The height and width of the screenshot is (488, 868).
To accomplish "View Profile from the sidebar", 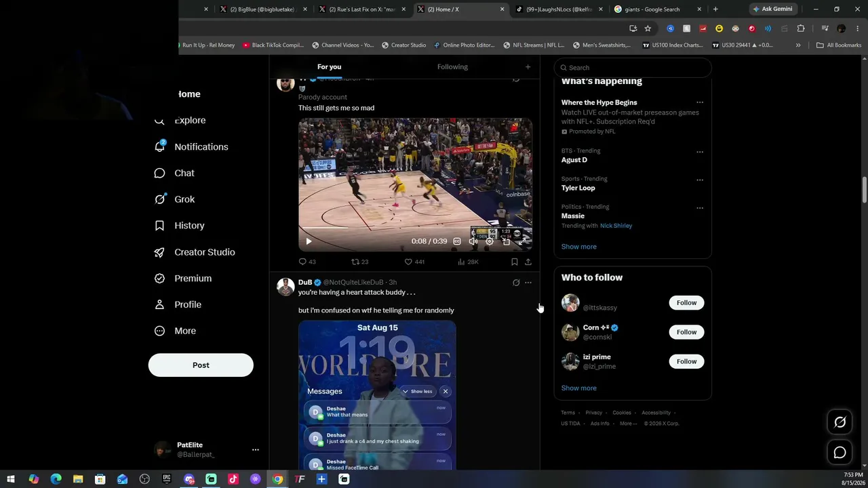I will [x=178, y=305].
